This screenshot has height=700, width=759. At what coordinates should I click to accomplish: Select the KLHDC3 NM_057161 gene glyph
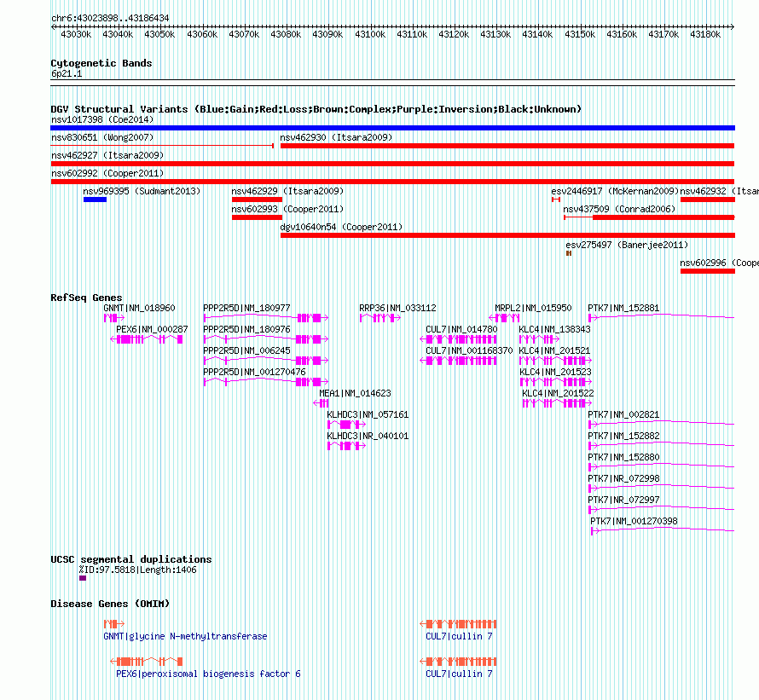pyautogui.click(x=346, y=425)
